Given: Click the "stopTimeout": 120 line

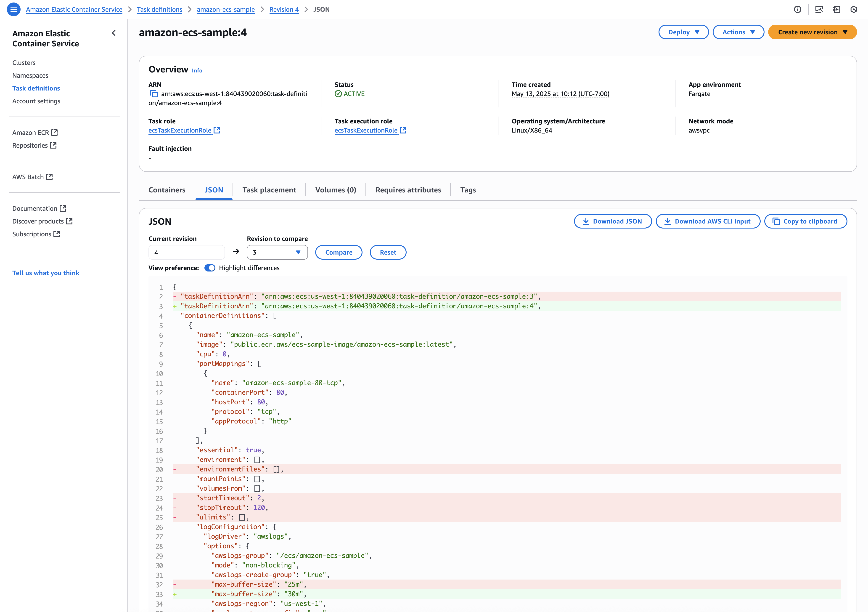Looking at the screenshot, I should (507, 508).
